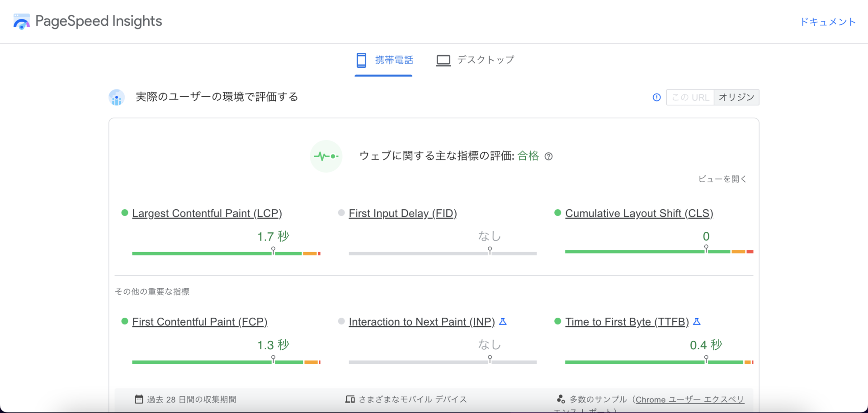This screenshot has width=868, height=413.
Task: Click 実際のユーザーの環境で評価する heading
Action: (217, 97)
